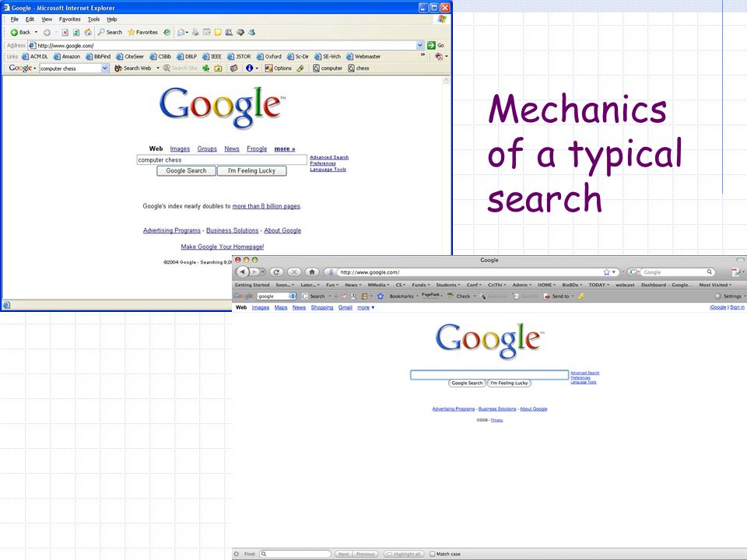Open the Students bookmarks folder in Firefox
The height and width of the screenshot is (560, 747).
(x=448, y=285)
